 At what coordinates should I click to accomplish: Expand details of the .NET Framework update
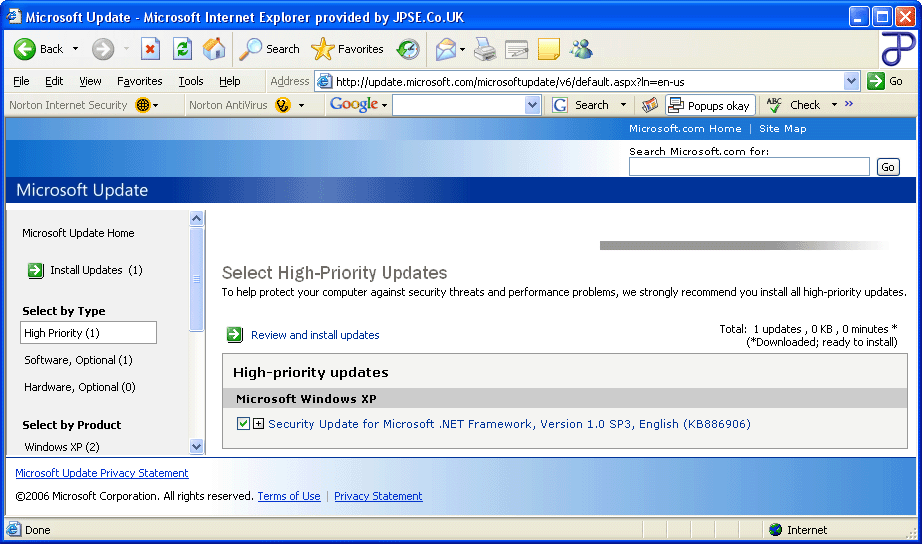tap(258, 423)
